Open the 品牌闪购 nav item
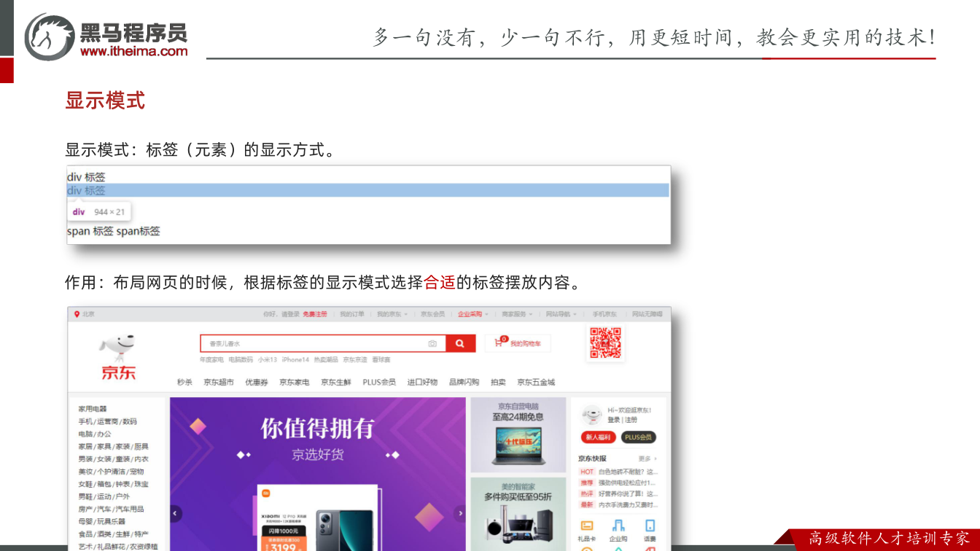The height and width of the screenshot is (551, 980). [464, 382]
